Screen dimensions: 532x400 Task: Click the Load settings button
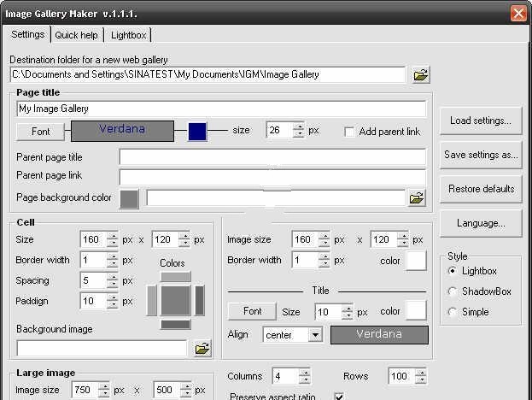pyautogui.click(x=480, y=121)
